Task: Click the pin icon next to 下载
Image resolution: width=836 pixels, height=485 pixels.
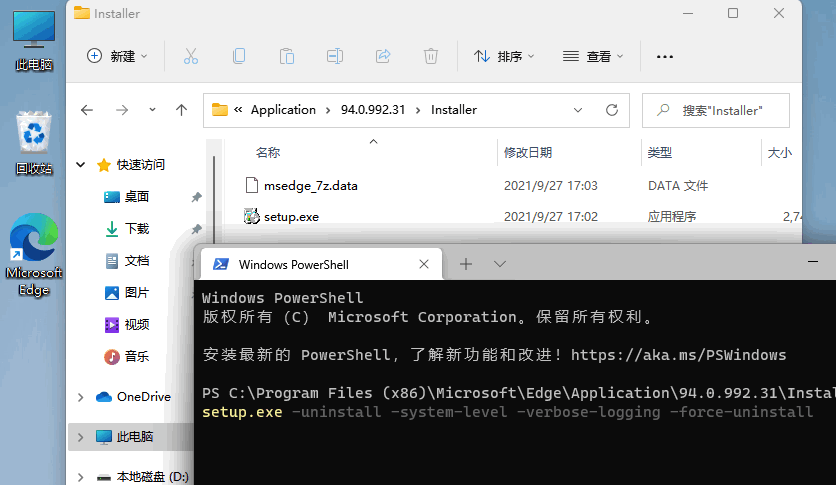Action: pos(196,229)
